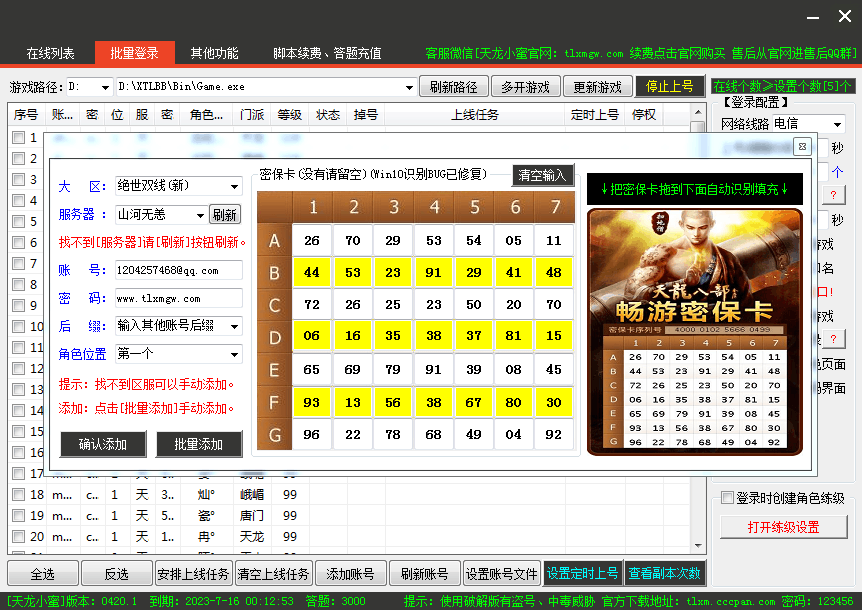The height and width of the screenshot is (610, 862).
Task: Click the 上线任务 column header
Action: pyautogui.click(x=474, y=115)
